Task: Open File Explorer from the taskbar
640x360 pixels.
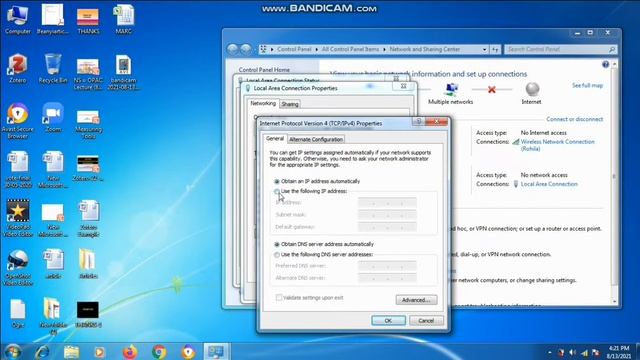Action: coord(71,351)
